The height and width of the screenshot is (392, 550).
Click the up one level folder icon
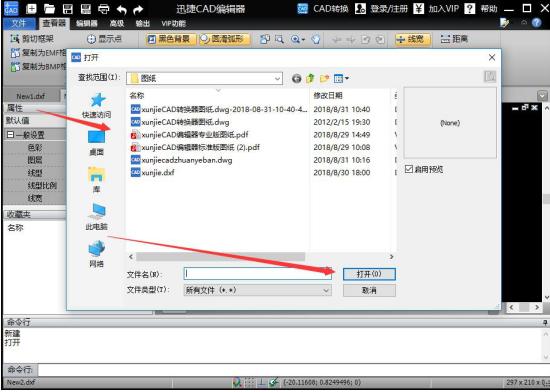point(310,78)
